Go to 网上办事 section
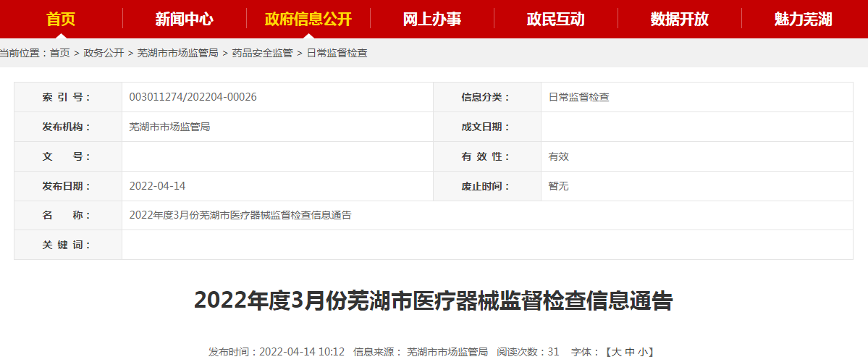Image resolution: width=868 pixels, height=362 pixels. (432, 19)
